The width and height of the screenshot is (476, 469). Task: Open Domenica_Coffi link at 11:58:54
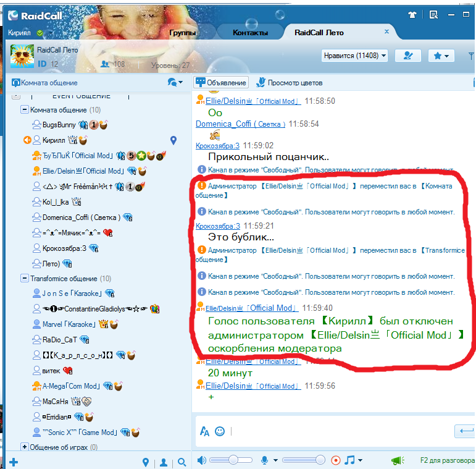pyautogui.click(x=240, y=124)
